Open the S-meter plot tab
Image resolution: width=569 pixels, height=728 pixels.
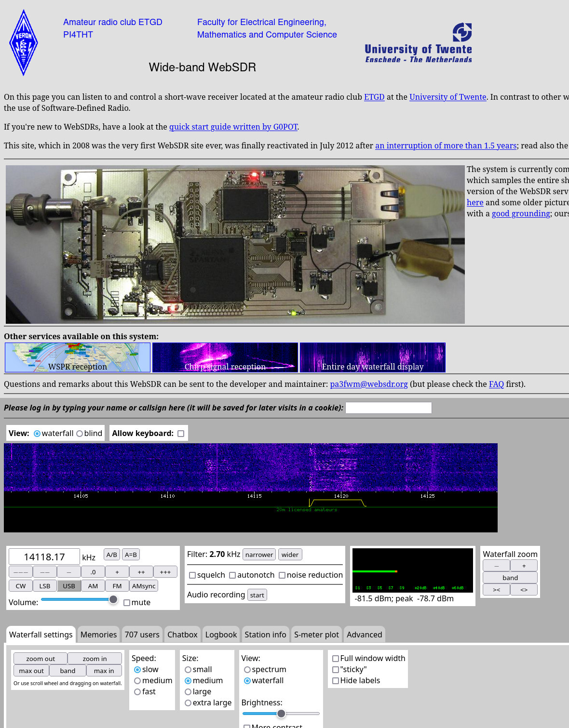(x=316, y=635)
